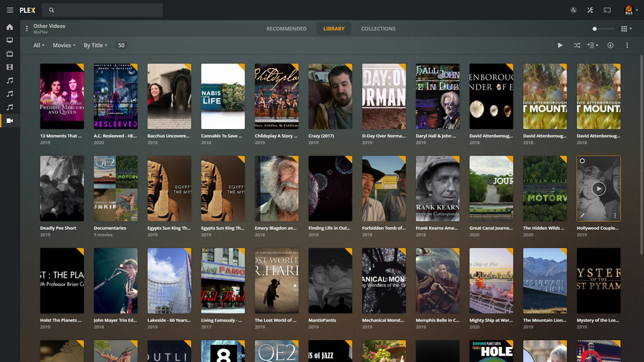The width and height of the screenshot is (644, 362).
Task: Click the vertical scrollbar on the right
Action: (641, 154)
